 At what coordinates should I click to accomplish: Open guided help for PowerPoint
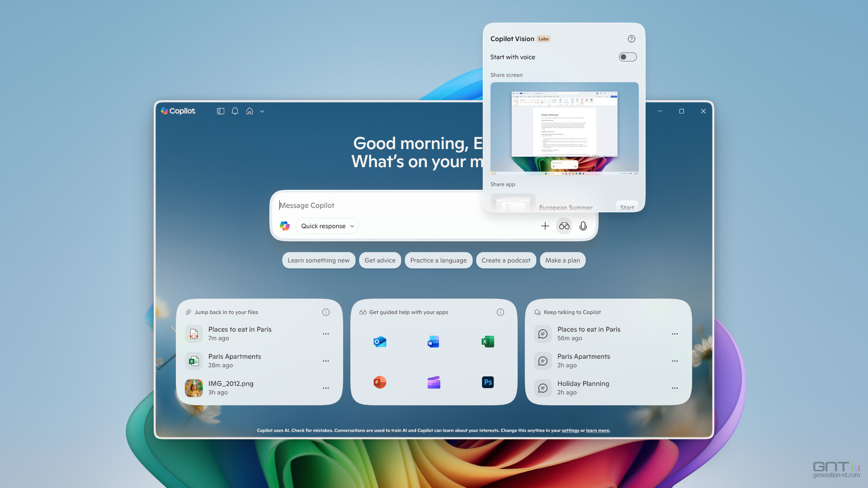pos(380,382)
